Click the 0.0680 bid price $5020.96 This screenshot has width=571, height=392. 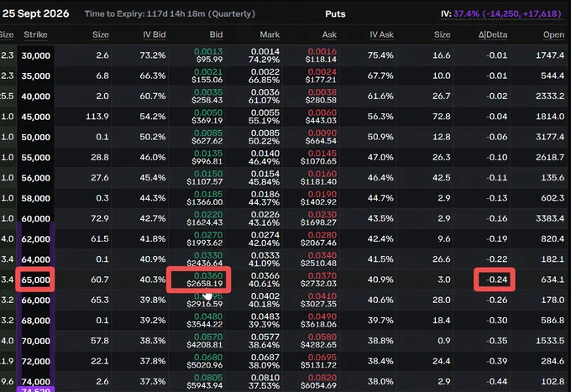(205, 361)
